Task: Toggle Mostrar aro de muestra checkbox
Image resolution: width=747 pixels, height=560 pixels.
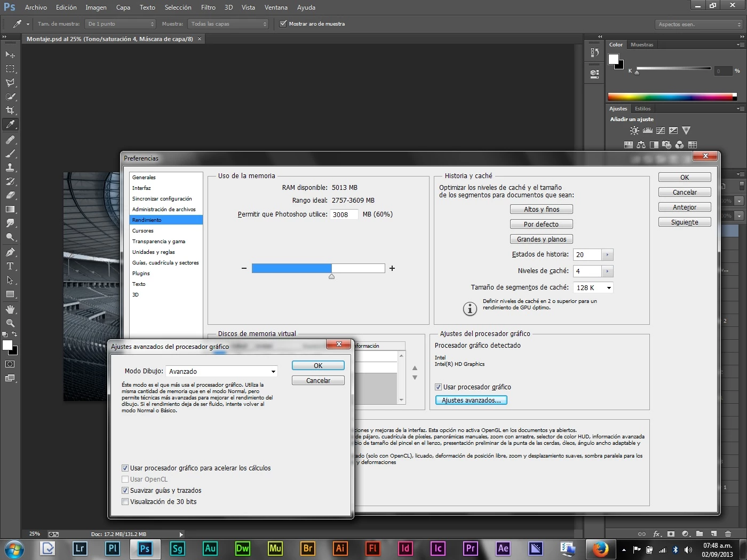Action: [283, 24]
